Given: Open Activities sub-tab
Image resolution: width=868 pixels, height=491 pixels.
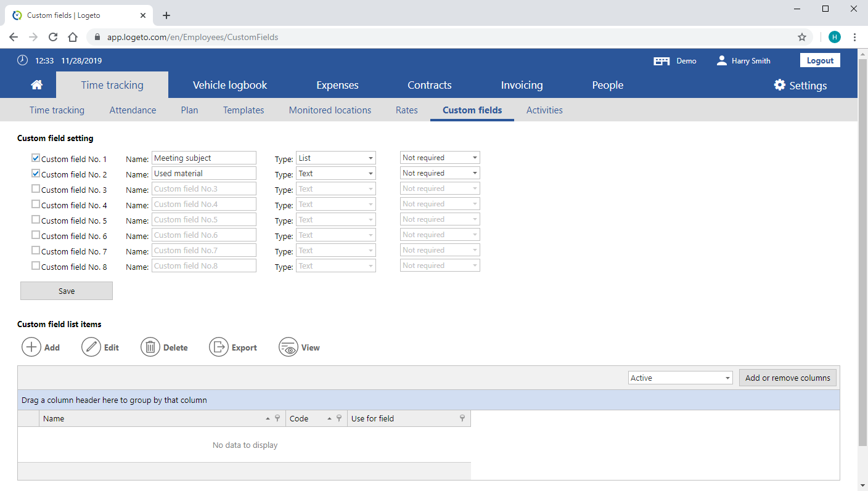Looking at the screenshot, I should click(x=544, y=110).
